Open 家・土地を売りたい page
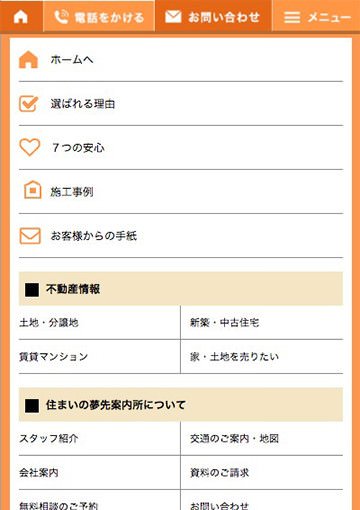This screenshot has width=360, height=510. click(234, 357)
